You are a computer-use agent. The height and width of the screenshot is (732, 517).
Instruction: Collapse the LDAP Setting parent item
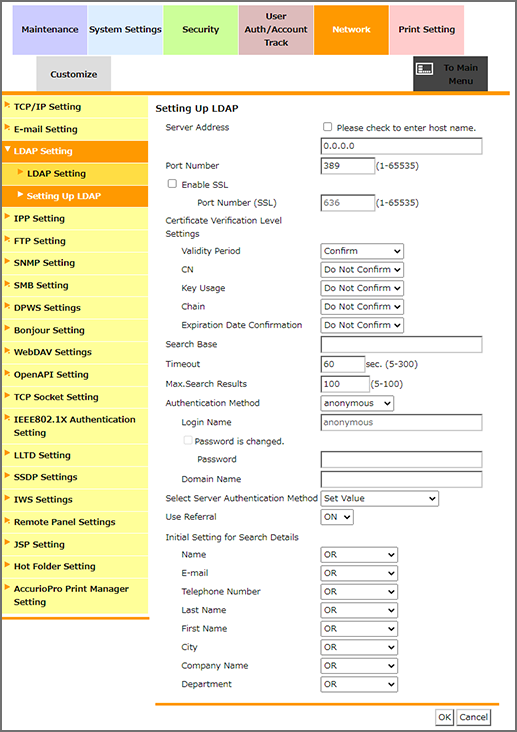click(75, 151)
